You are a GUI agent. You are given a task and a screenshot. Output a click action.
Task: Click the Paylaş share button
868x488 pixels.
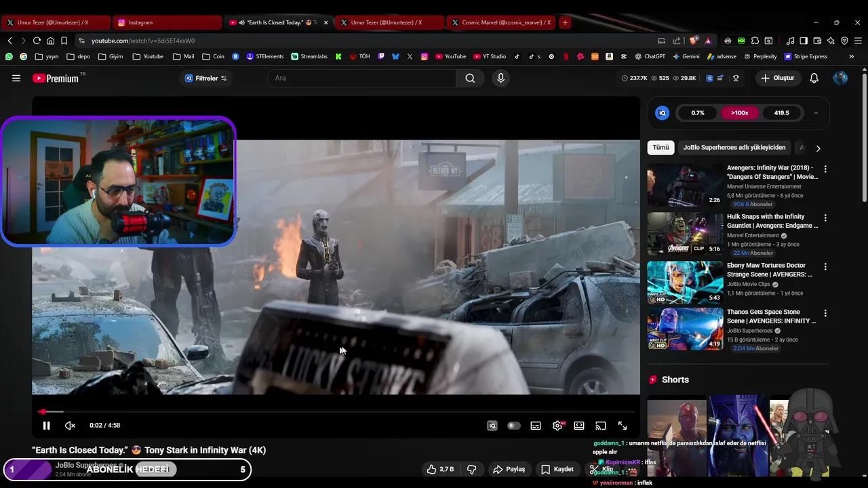509,469
